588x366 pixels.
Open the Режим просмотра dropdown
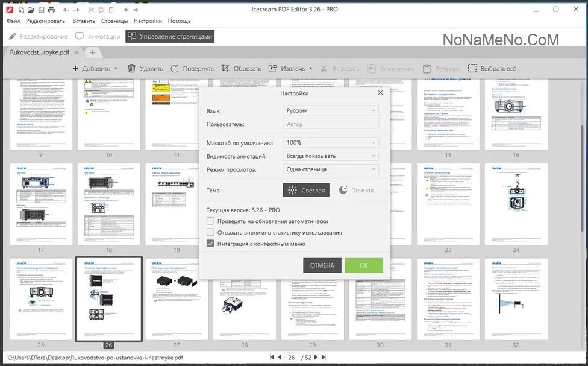click(331, 169)
